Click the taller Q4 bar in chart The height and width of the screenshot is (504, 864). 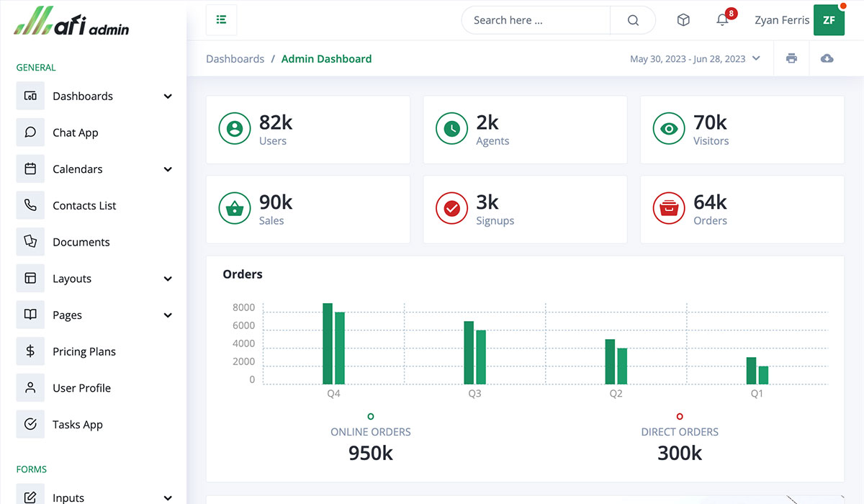click(328, 343)
